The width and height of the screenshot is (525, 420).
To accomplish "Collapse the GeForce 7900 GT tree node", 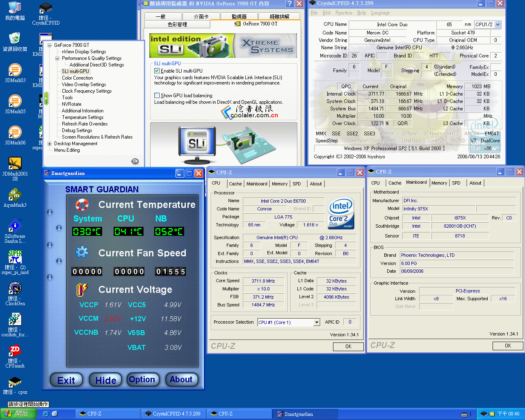I will click(50, 45).
